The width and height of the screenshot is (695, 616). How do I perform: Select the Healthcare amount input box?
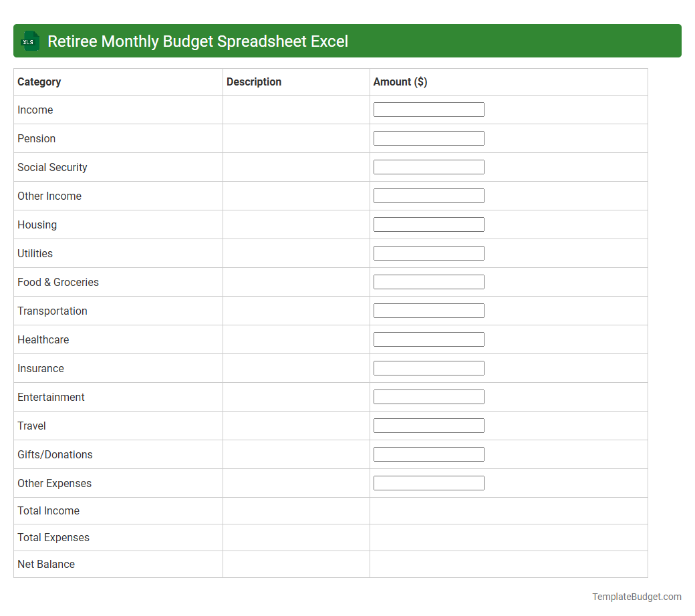coord(429,339)
